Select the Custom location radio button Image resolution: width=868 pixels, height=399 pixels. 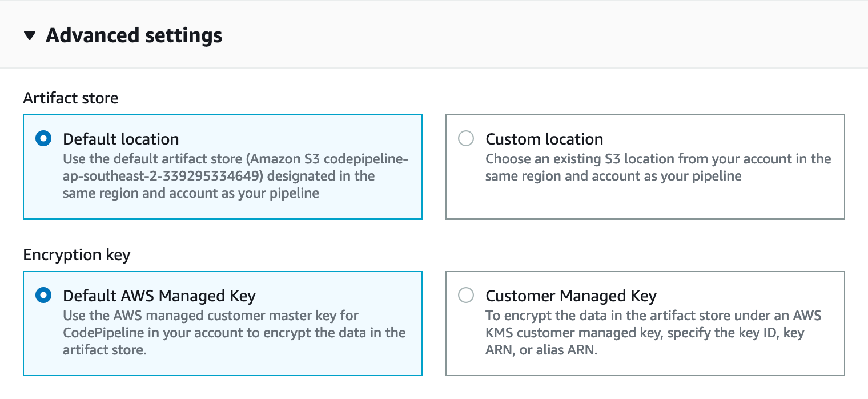click(466, 139)
